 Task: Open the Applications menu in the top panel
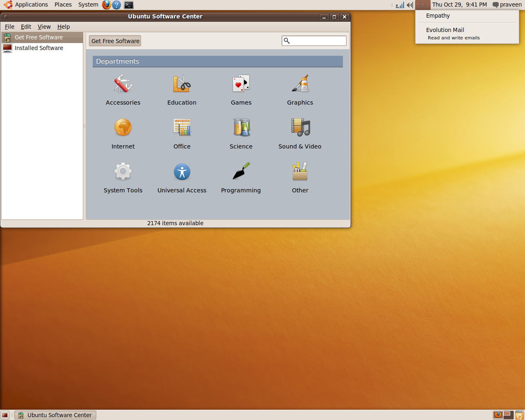pyautogui.click(x=26, y=5)
